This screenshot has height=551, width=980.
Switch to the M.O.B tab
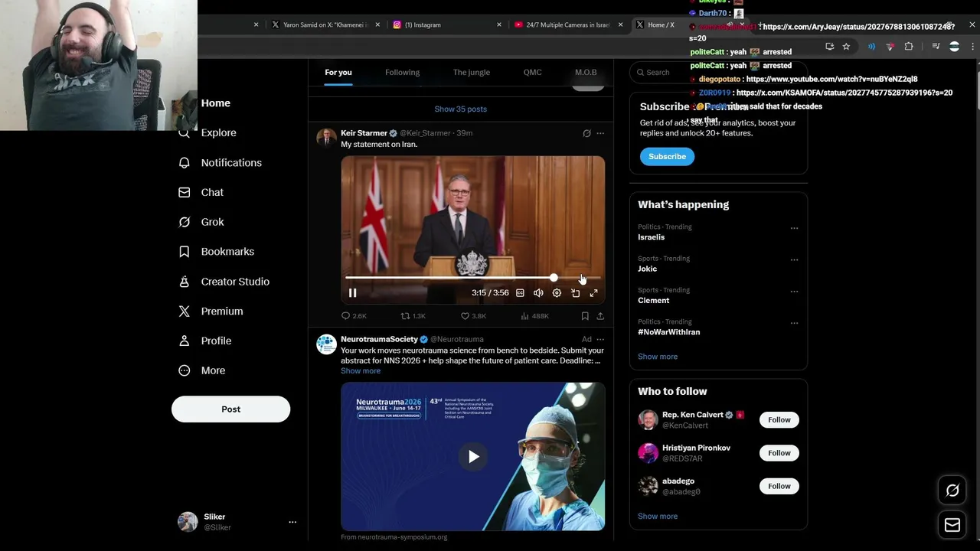tap(586, 72)
